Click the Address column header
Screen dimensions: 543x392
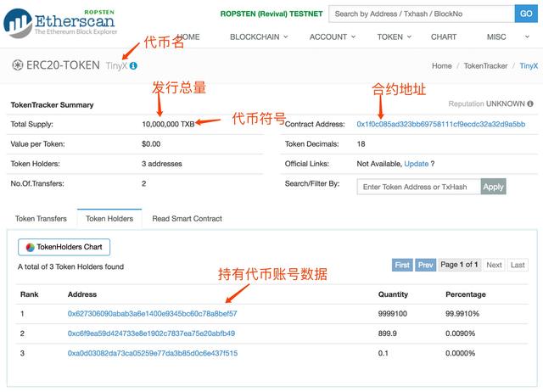(82, 294)
